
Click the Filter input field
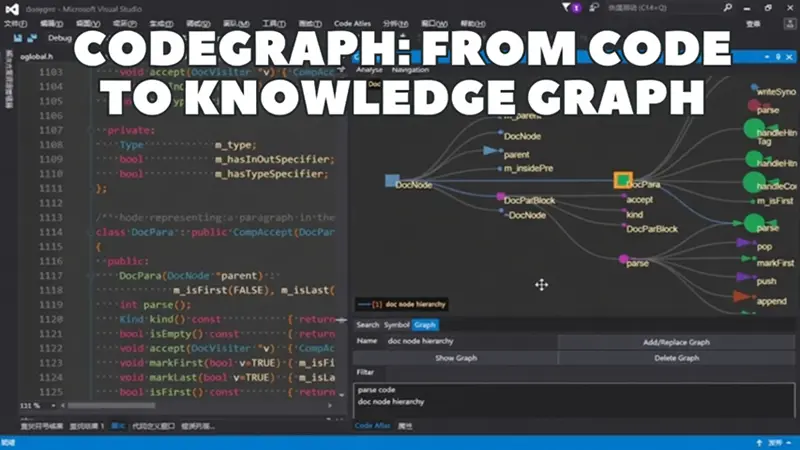[x=589, y=372]
